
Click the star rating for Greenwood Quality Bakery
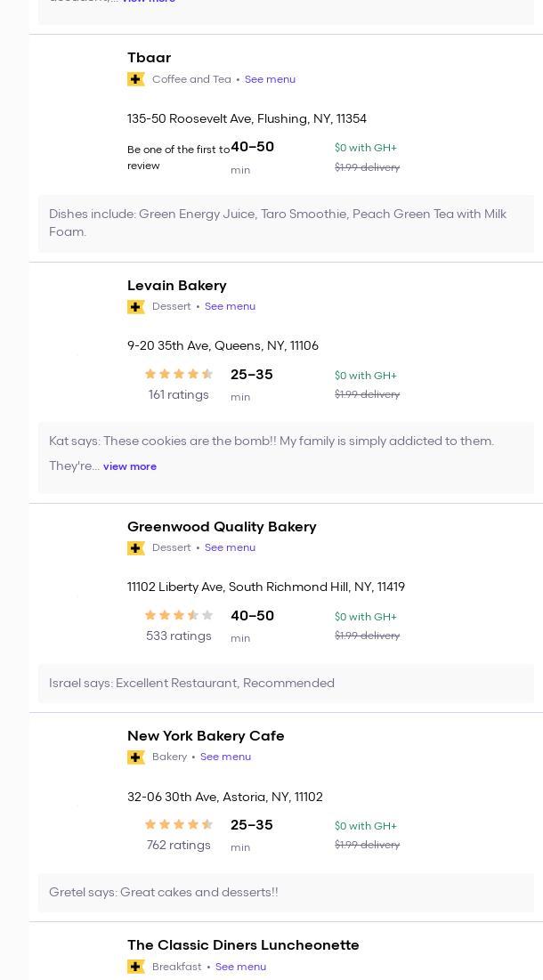click(178, 616)
